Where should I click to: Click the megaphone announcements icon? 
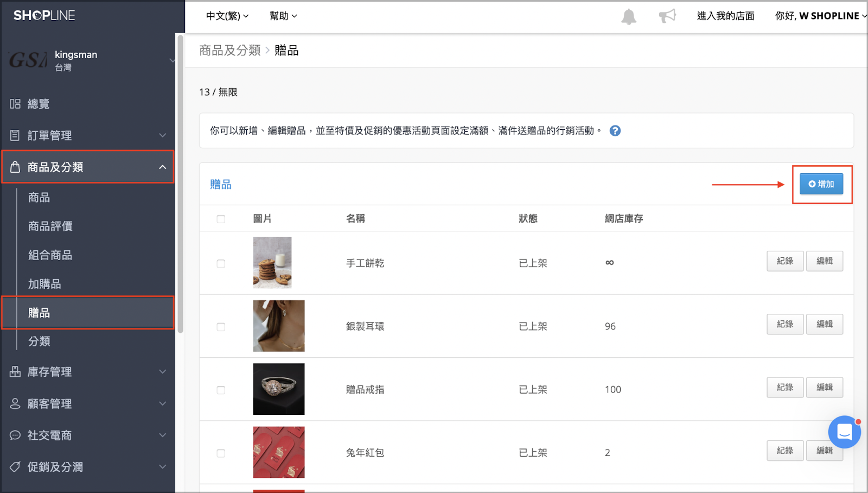tap(667, 16)
